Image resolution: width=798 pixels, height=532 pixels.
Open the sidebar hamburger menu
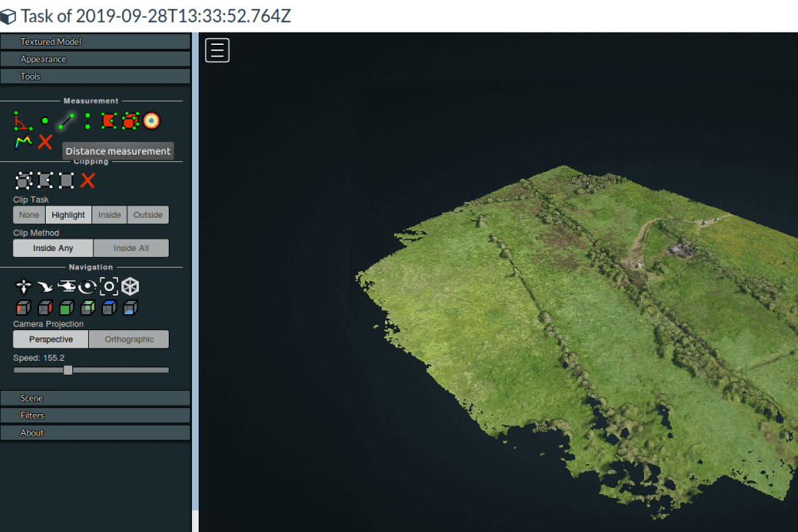pos(217,50)
